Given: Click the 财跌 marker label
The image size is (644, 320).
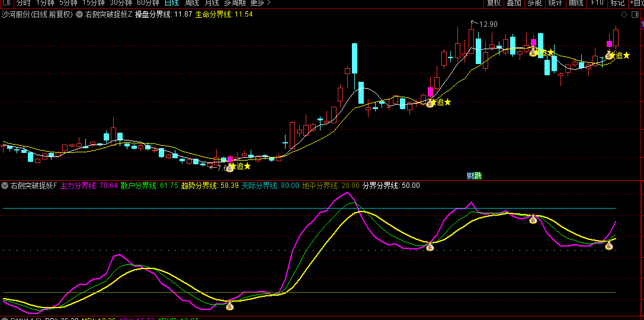Looking at the screenshot, I should [x=474, y=175].
